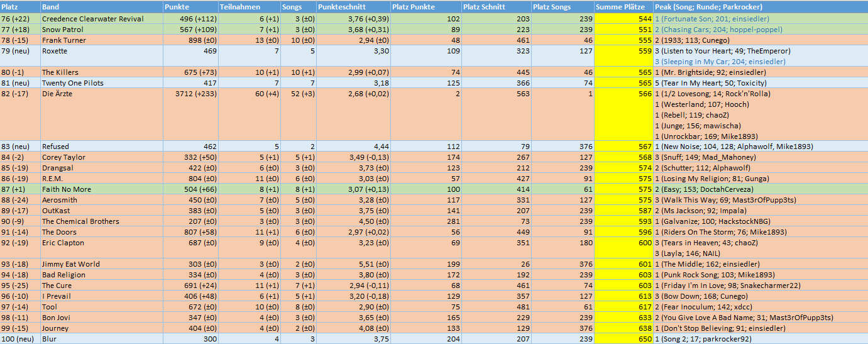Click the '76 (+22)' rank cell

coord(20,19)
